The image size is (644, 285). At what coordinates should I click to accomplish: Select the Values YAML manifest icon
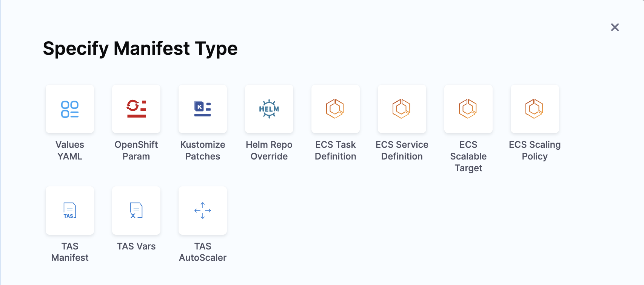coord(70,109)
